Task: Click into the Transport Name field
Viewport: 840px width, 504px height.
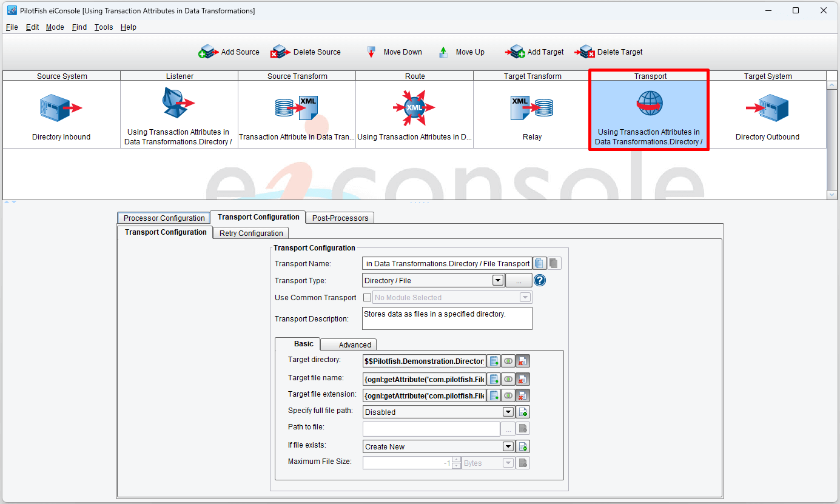Action: click(447, 263)
